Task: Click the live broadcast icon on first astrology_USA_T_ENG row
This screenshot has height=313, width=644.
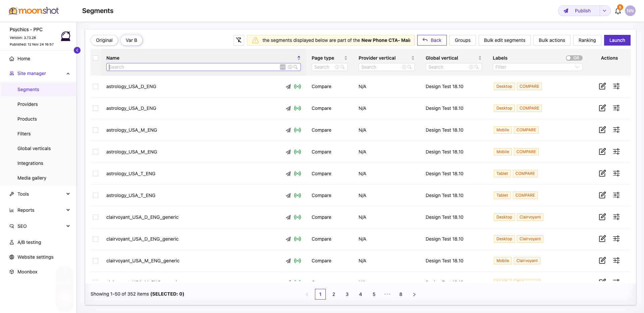Action: pyautogui.click(x=298, y=174)
